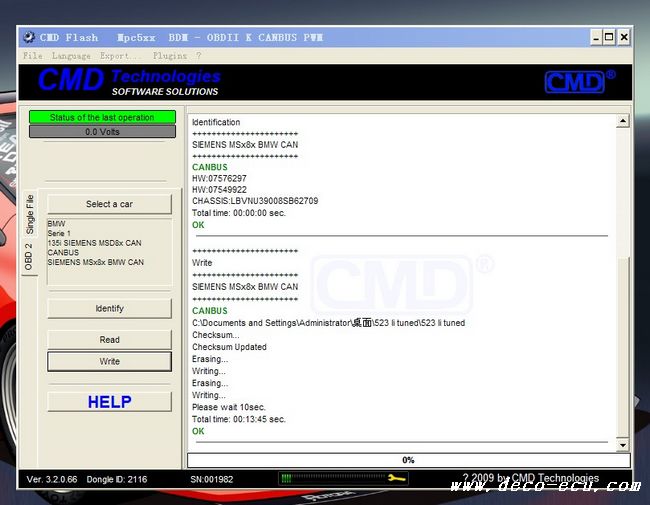
Task: Switch to the OBD 2 tab
Action: coord(28,257)
